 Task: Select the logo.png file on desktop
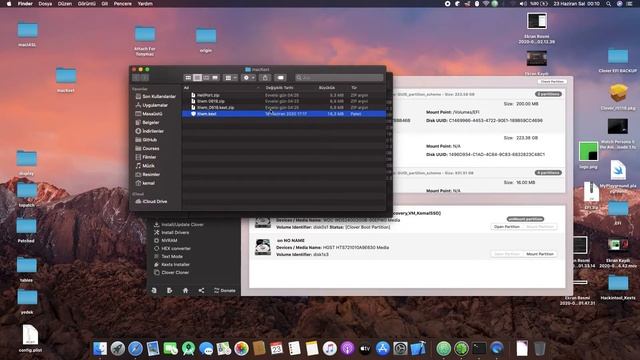588,156
